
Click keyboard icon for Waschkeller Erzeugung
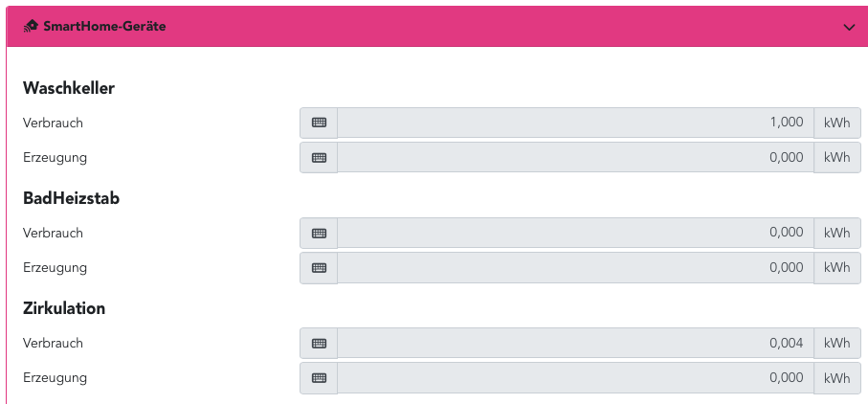coord(319,157)
